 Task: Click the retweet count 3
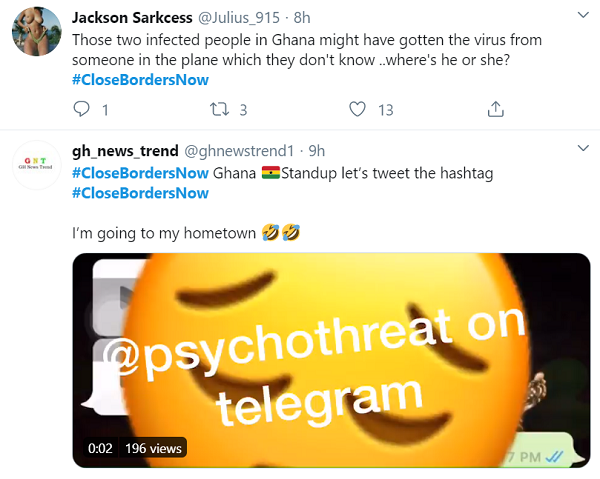(x=243, y=110)
